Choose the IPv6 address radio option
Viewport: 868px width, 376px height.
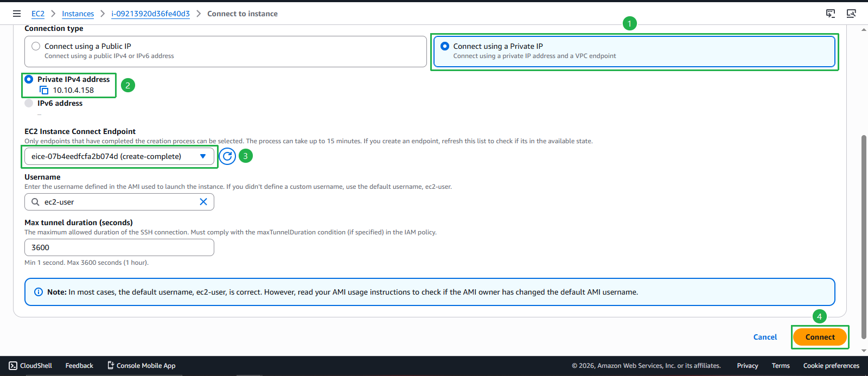pyautogui.click(x=29, y=103)
